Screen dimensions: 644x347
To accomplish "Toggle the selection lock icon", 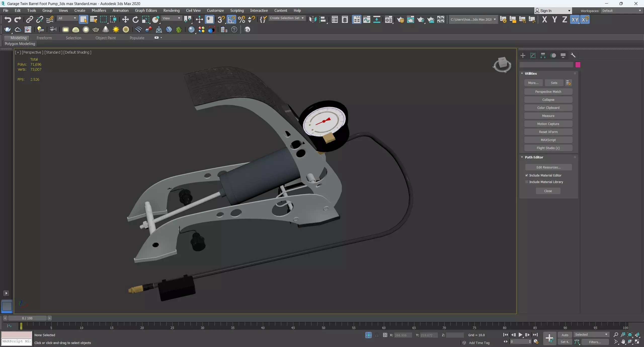I will 377,335.
